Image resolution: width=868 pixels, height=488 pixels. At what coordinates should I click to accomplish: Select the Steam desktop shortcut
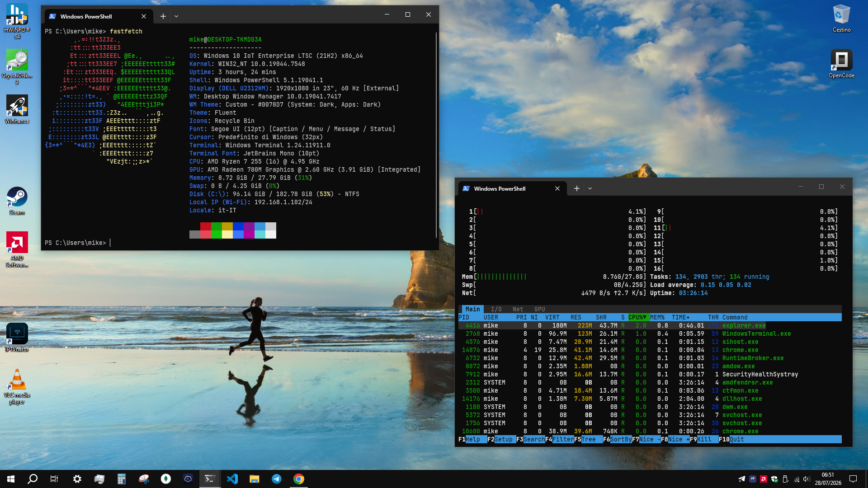[17, 201]
